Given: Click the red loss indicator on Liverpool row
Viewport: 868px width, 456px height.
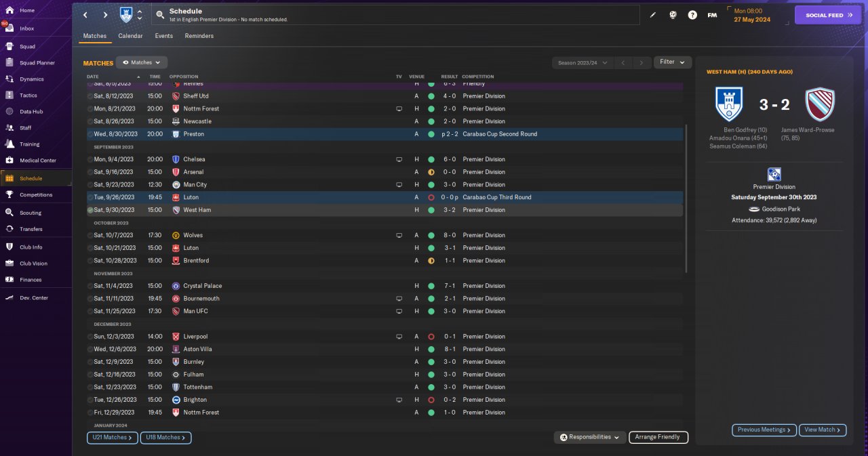Looking at the screenshot, I should pos(431,336).
